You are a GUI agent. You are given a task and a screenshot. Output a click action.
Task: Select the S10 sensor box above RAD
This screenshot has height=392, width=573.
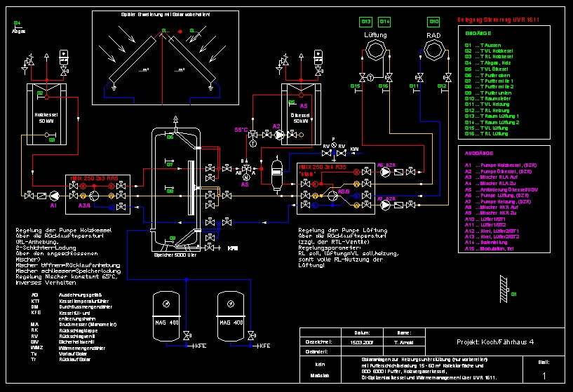(433, 22)
